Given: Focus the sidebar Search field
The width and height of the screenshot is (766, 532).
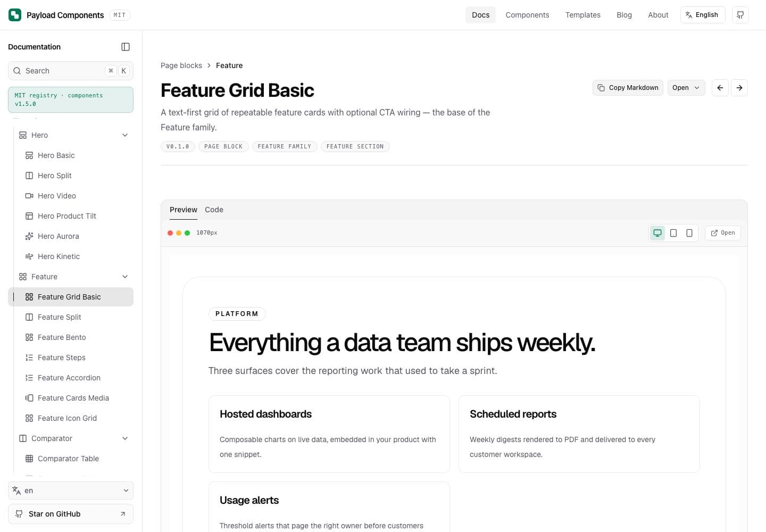Looking at the screenshot, I should pyautogui.click(x=71, y=71).
